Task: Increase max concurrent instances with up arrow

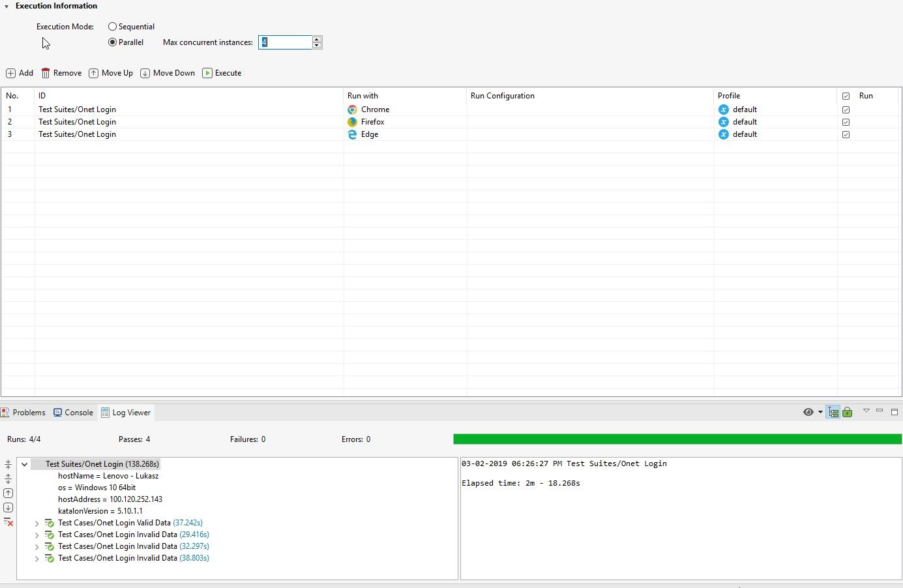Action: pyautogui.click(x=317, y=39)
